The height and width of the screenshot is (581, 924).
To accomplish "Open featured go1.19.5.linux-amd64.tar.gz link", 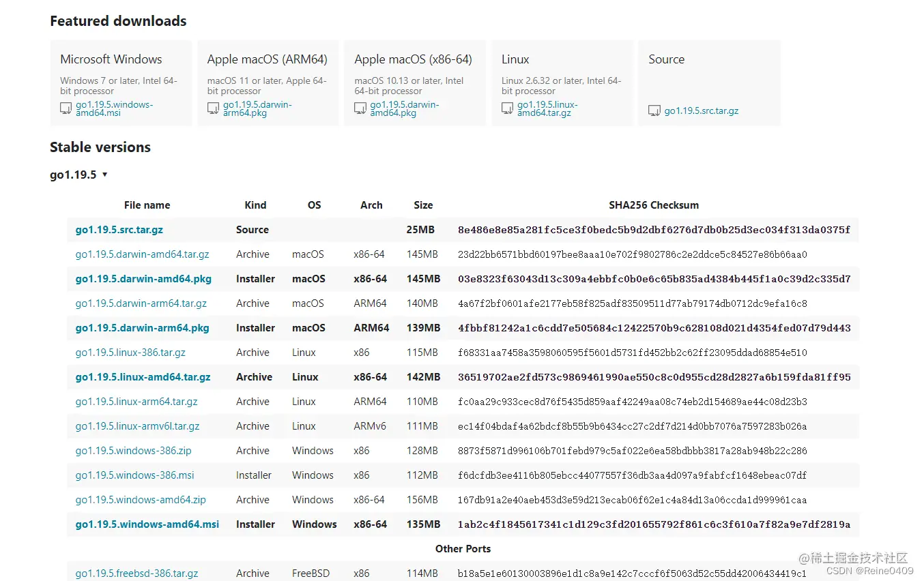I will tap(548, 108).
